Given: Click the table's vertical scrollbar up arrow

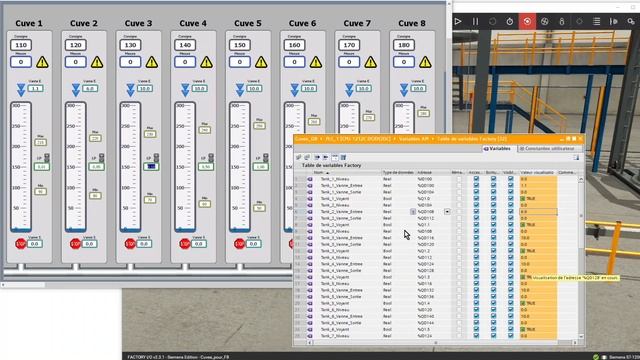Looking at the screenshot, I should click(581, 179).
